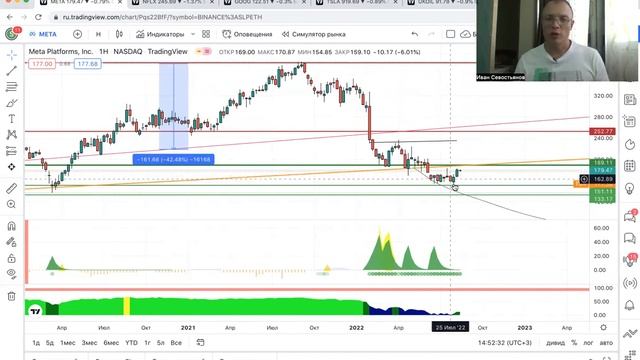Viewport: 640px width, 360px height.
Task: Select the ruler measure tool
Action: (x=11, y=188)
